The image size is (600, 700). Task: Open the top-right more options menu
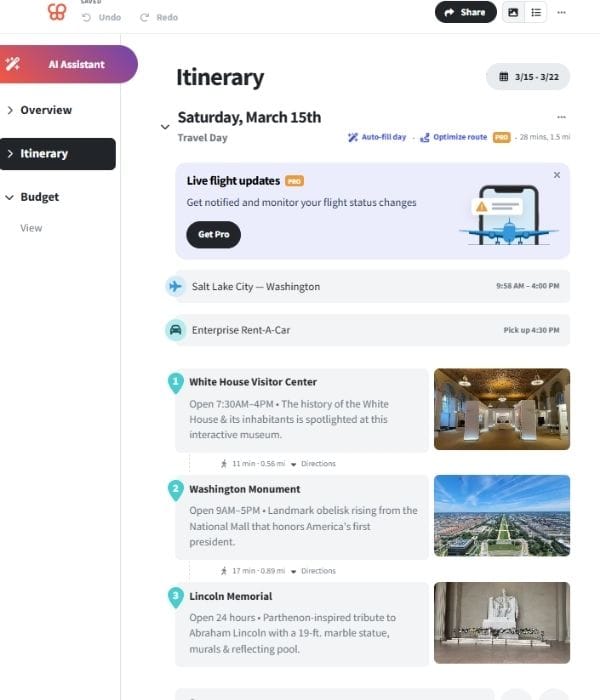pos(562,12)
